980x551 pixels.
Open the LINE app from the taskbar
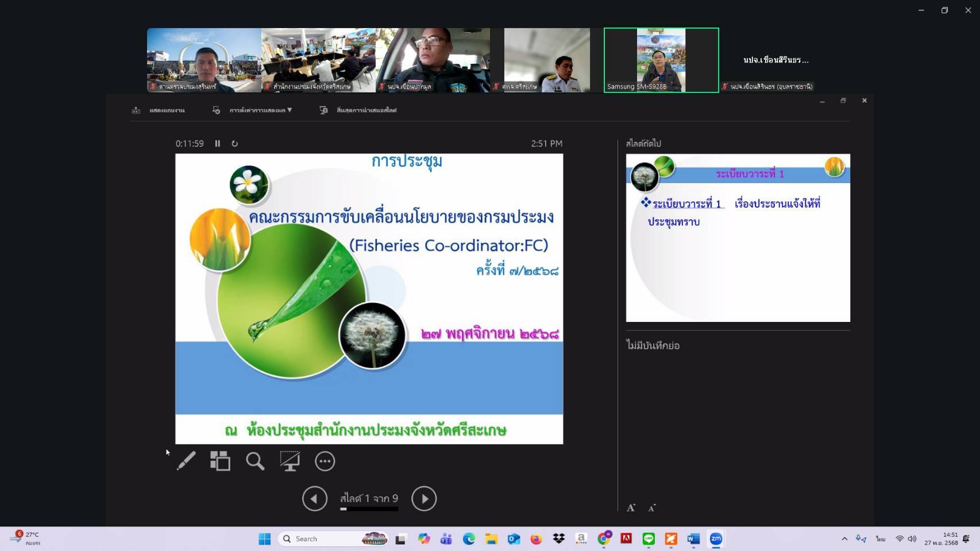649,539
